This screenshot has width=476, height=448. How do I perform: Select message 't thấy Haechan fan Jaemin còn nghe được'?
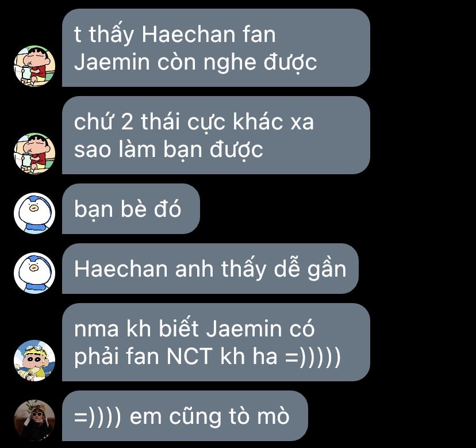pyautogui.click(x=216, y=48)
